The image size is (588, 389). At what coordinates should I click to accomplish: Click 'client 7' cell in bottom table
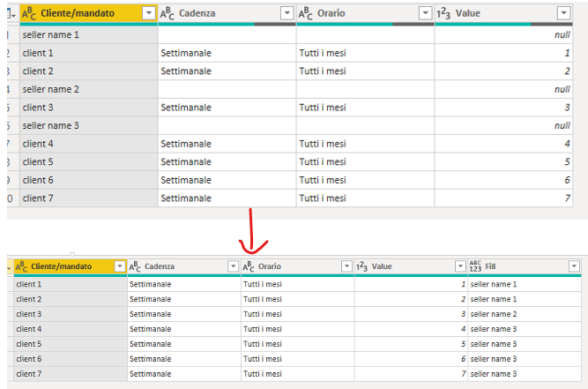71,374
